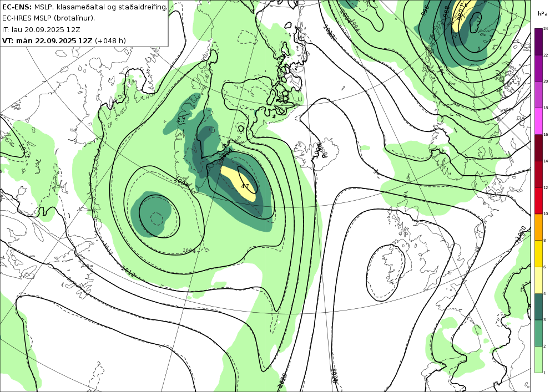Click the 'VT: mán 22.09.2025 12Z' valid time
The width and height of the screenshot is (555, 392).
tap(47, 40)
